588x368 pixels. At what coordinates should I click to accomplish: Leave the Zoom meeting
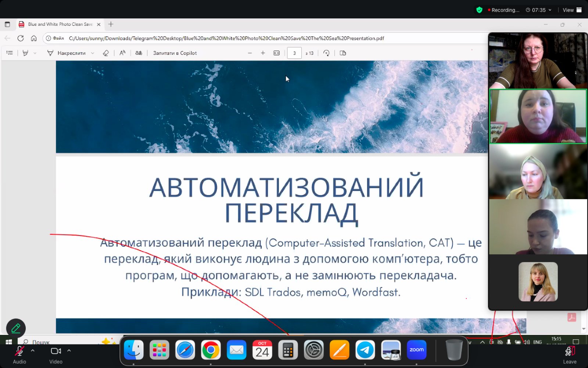coord(569,354)
